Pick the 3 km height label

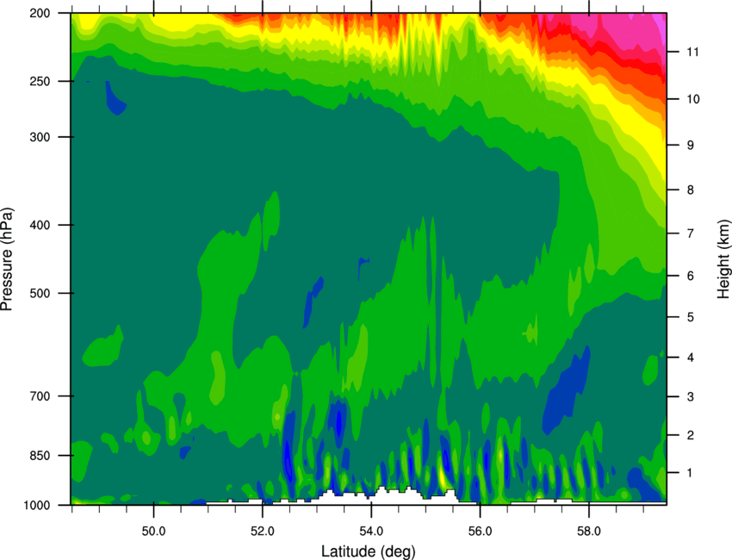(x=691, y=397)
